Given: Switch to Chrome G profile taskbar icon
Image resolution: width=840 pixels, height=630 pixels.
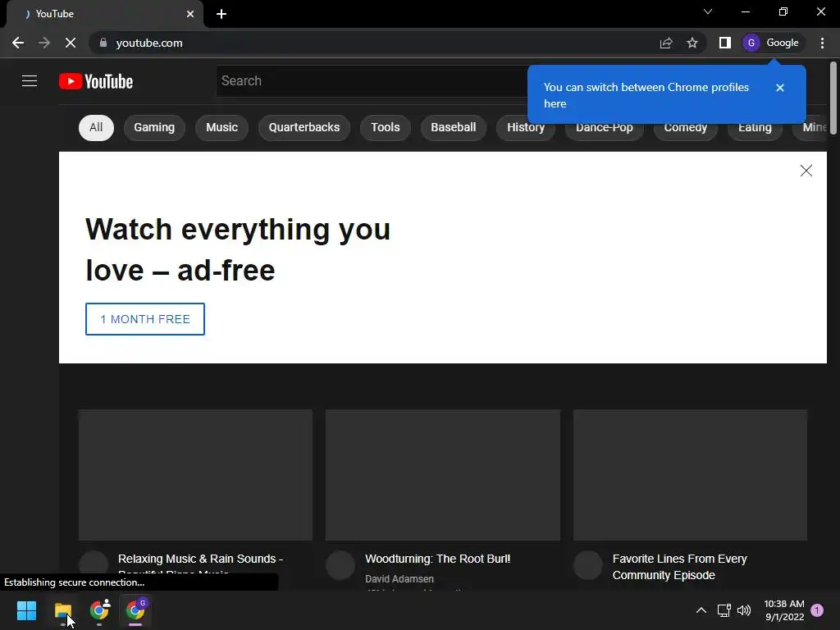Looking at the screenshot, I should point(135,610).
